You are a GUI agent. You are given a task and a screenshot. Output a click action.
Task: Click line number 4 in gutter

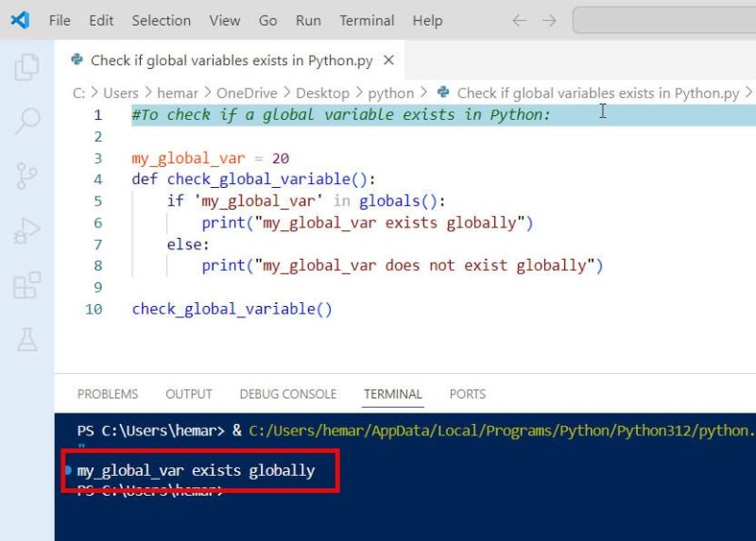(x=98, y=179)
